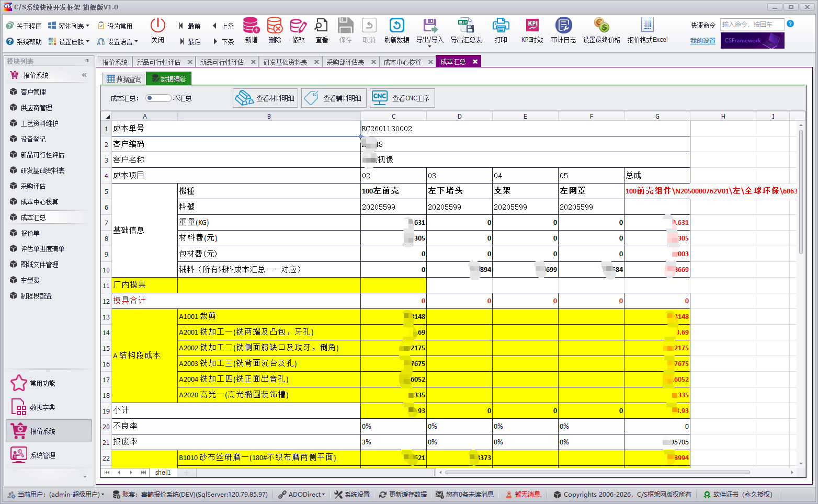Click the 查看辅料明细 button
The width and height of the screenshot is (818, 504).
point(333,98)
